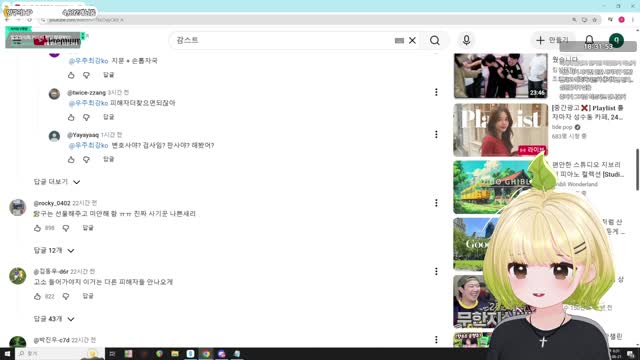Open Task View on the taskbar
The width and height of the screenshot is (640, 360).
coord(112,353)
